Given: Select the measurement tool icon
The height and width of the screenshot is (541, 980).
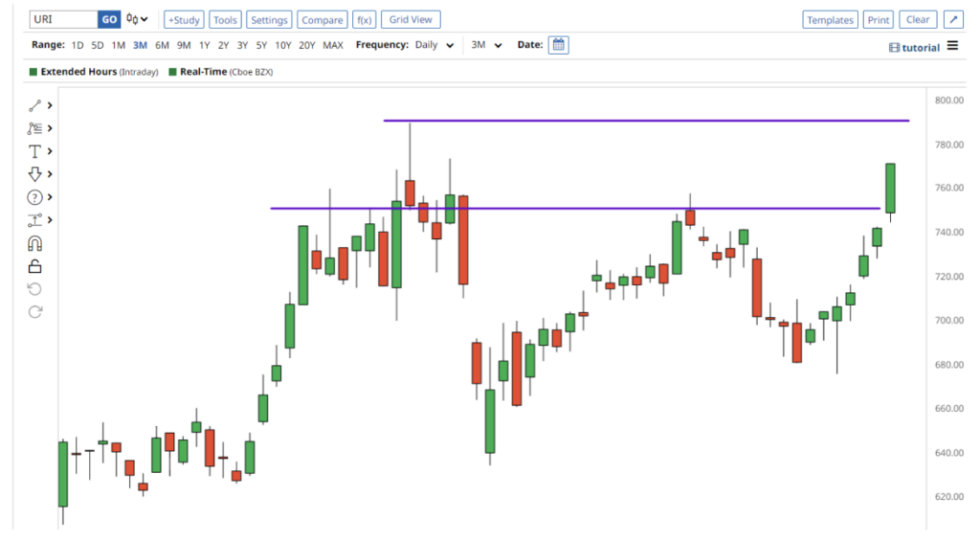Looking at the screenshot, I should [x=34, y=220].
